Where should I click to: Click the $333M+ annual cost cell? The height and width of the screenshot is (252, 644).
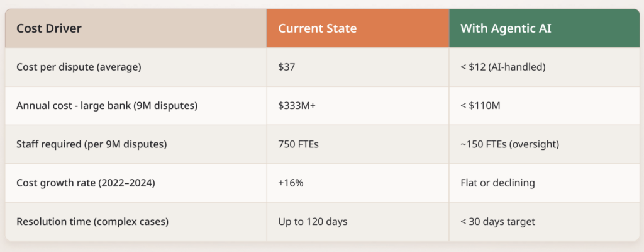297,106
